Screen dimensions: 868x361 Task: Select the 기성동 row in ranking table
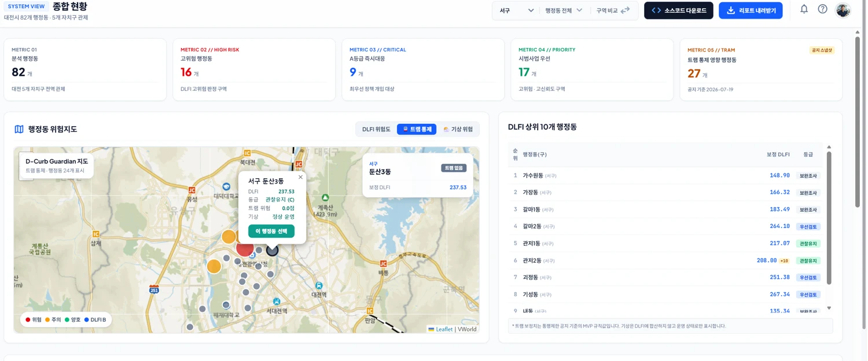[x=665, y=294]
